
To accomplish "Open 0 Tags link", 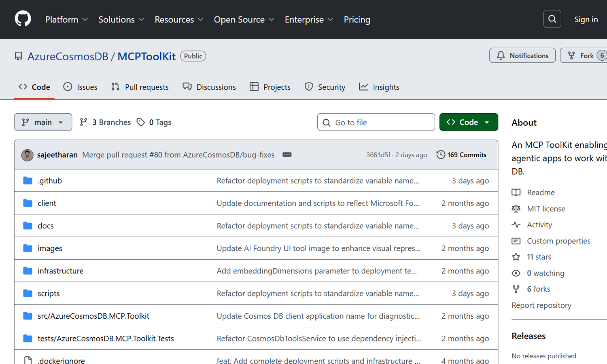I will pos(154,122).
